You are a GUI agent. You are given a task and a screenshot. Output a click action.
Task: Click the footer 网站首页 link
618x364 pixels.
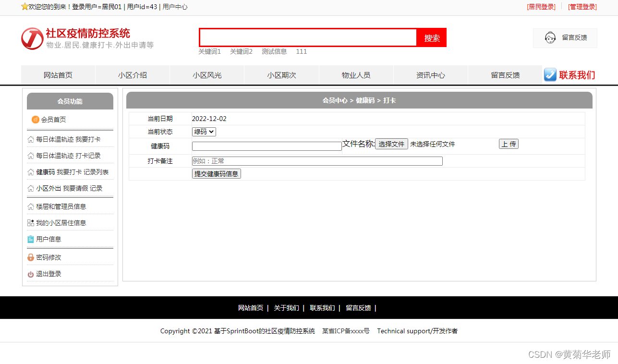pos(251,308)
